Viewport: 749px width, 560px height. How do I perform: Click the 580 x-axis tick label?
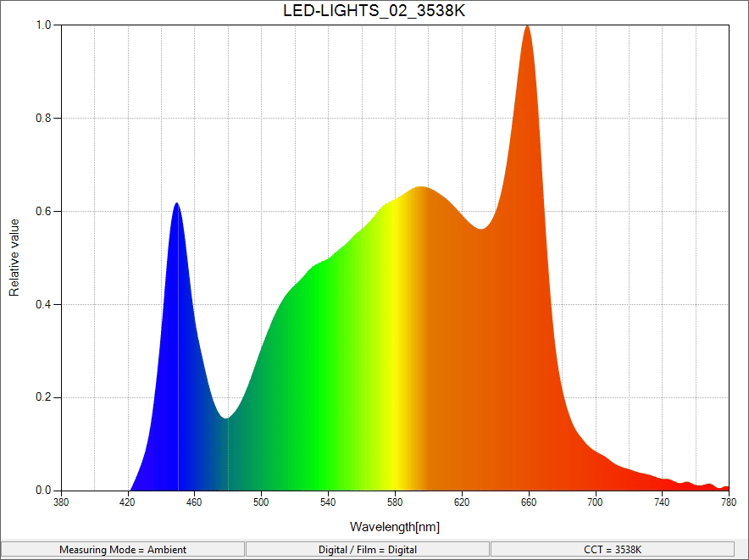coord(395,502)
